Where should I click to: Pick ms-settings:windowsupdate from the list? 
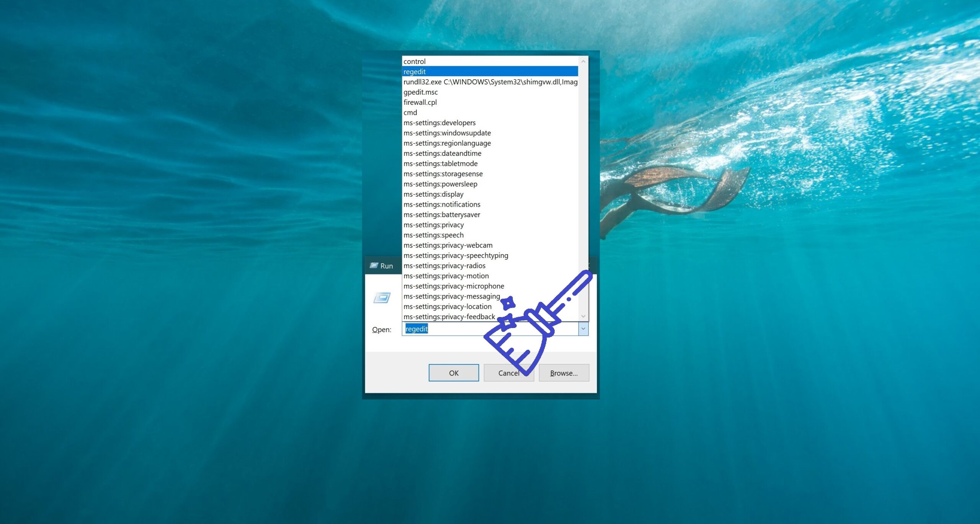447,133
